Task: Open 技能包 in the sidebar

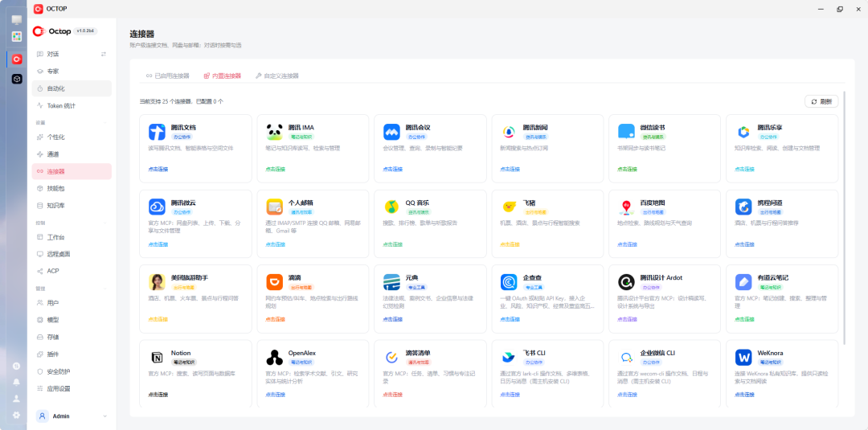Action: [72, 189]
